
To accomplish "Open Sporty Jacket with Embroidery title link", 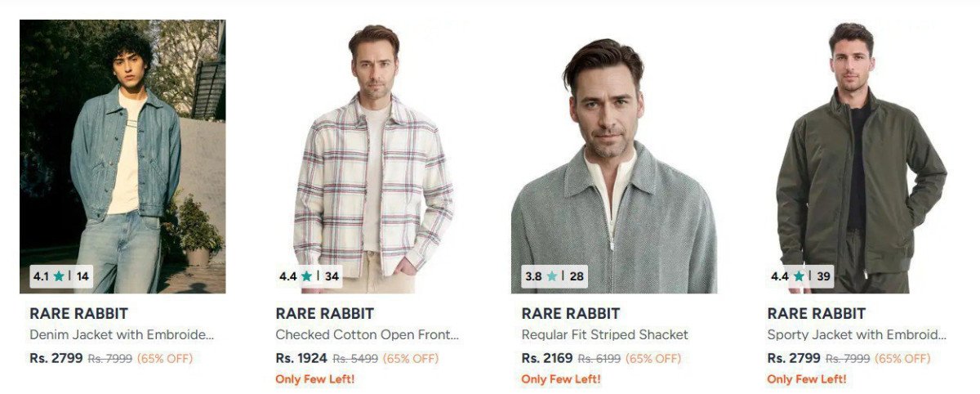I will pyautogui.click(x=857, y=334).
